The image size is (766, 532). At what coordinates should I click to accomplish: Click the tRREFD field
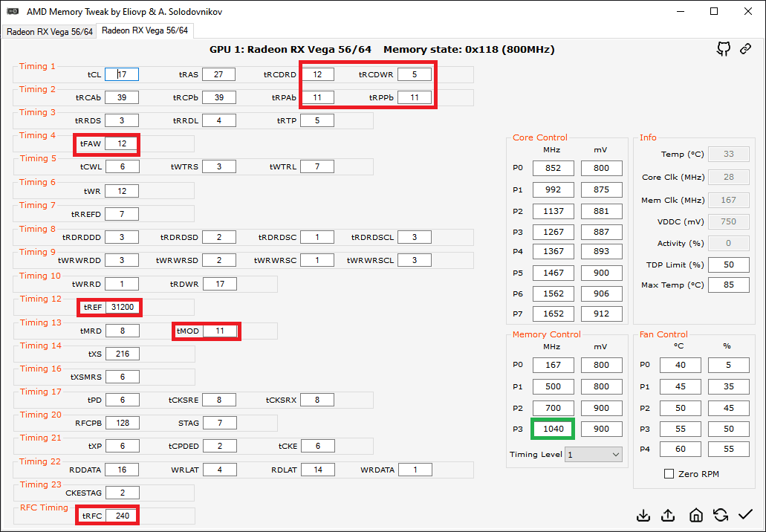click(x=122, y=214)
